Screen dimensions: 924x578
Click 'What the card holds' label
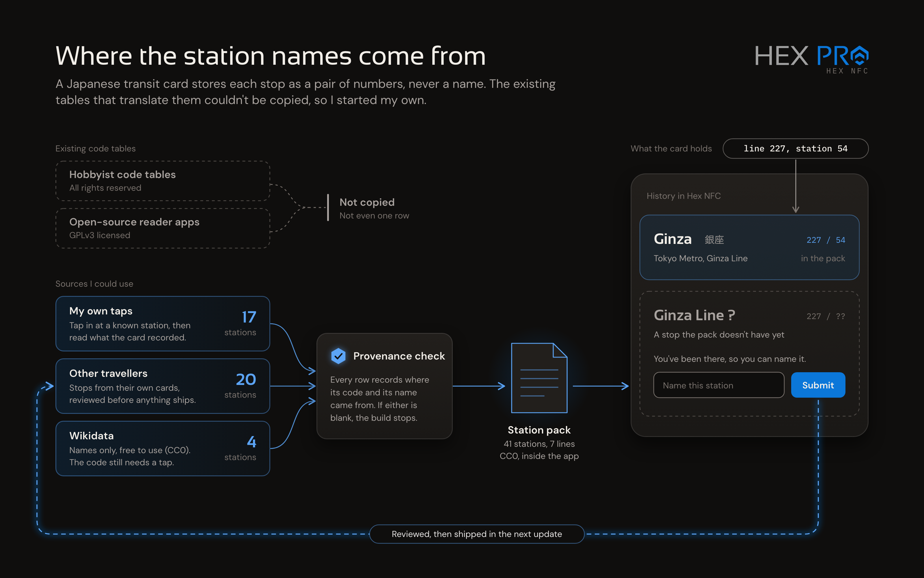click(x=671, y=148)
